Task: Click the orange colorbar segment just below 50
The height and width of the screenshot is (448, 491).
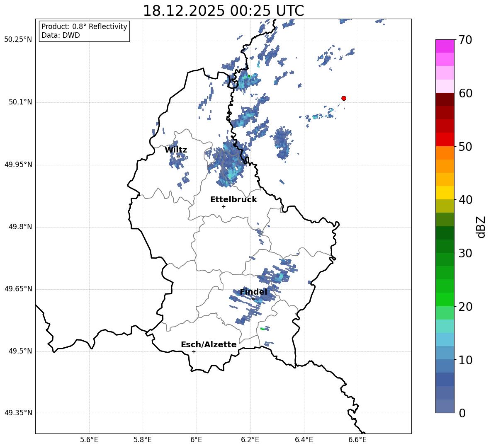Action: pyautogui.click(x=445, y=153)
